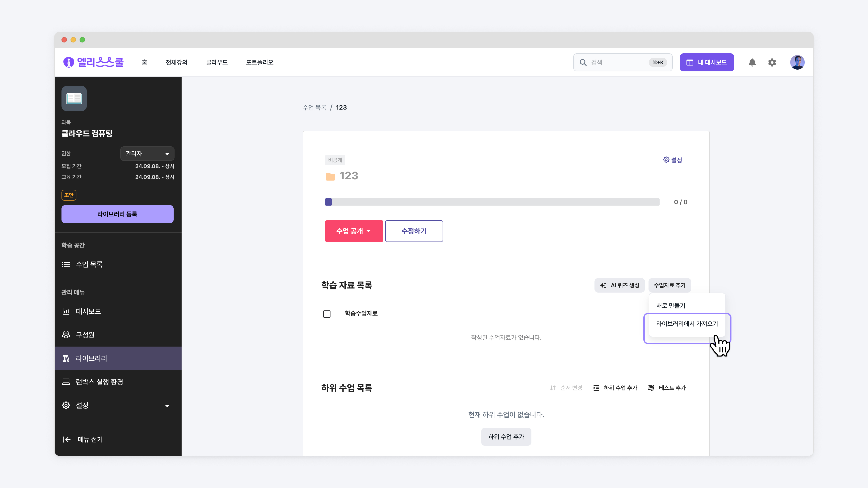868x488 pixels.
Task: Open the top bar settings gear
Action: click(x=772, y=62)
